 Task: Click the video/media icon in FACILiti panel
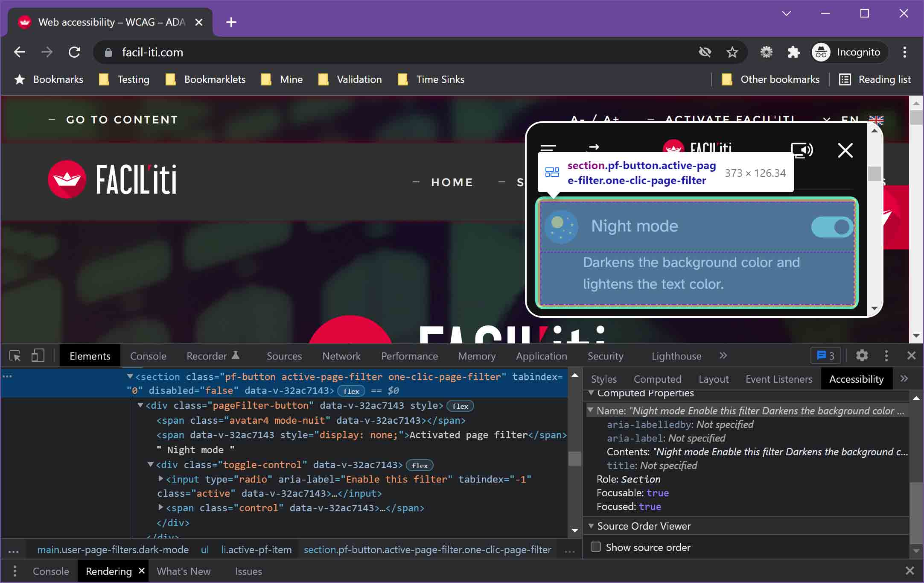click(x=802, y=149)
